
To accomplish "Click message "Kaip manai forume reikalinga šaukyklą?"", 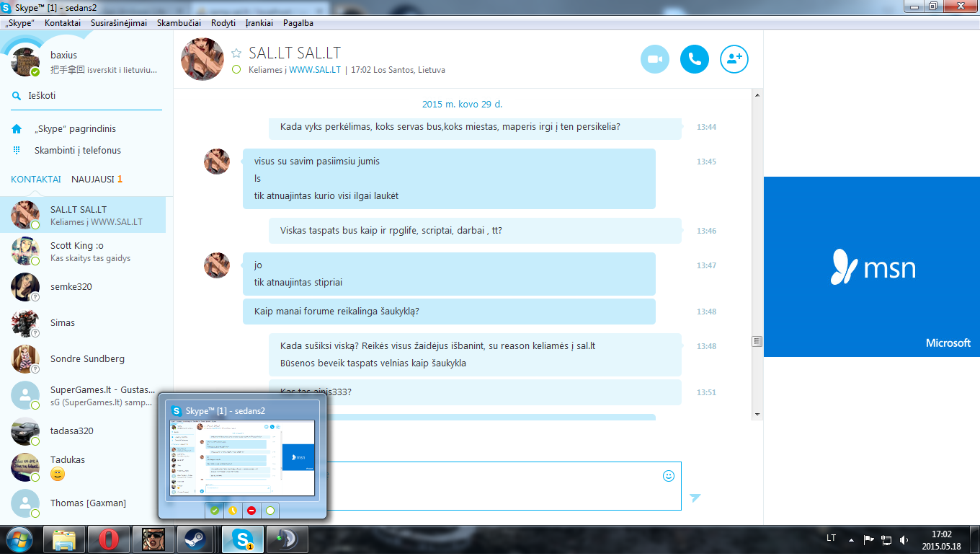I will click(x=337, y=312).
